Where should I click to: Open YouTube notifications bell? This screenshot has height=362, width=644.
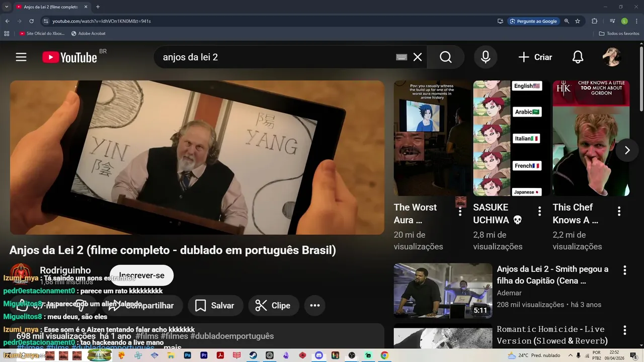pos(578,57)
